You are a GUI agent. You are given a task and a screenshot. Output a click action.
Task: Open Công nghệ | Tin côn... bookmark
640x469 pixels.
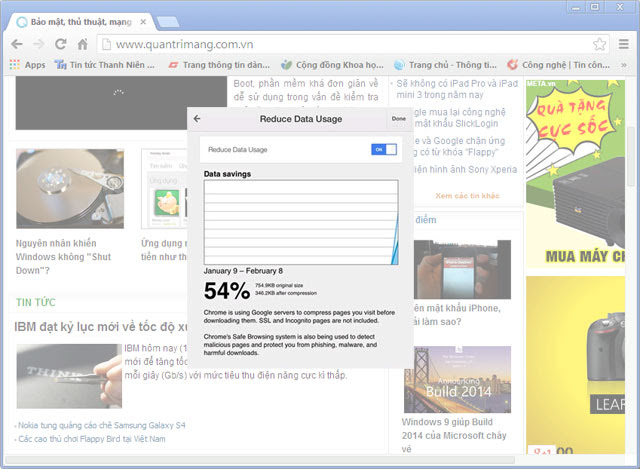[558, 65]
